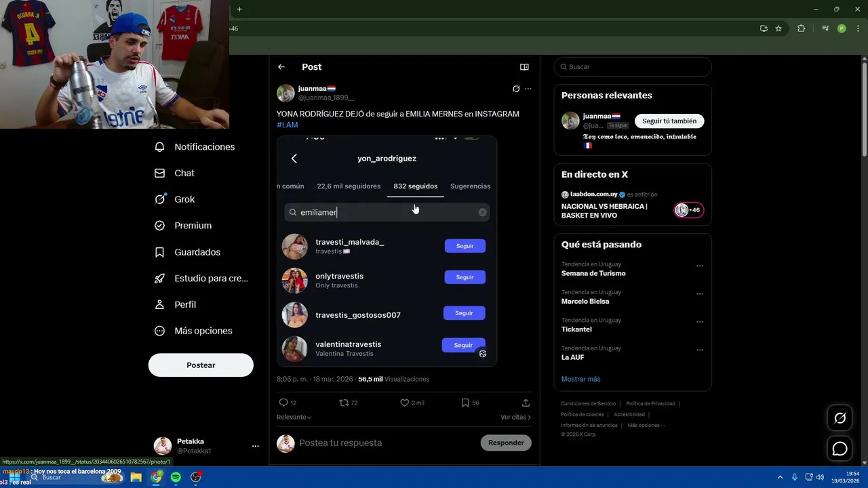Open the Chrome three-dot menu
The image size is (868, 488).
(859, 28)
